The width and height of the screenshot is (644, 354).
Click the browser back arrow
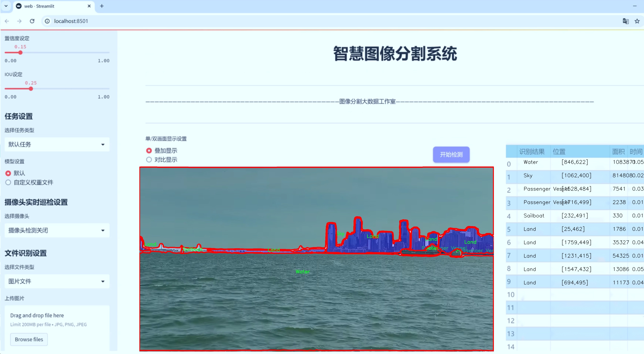pos(7,21)
